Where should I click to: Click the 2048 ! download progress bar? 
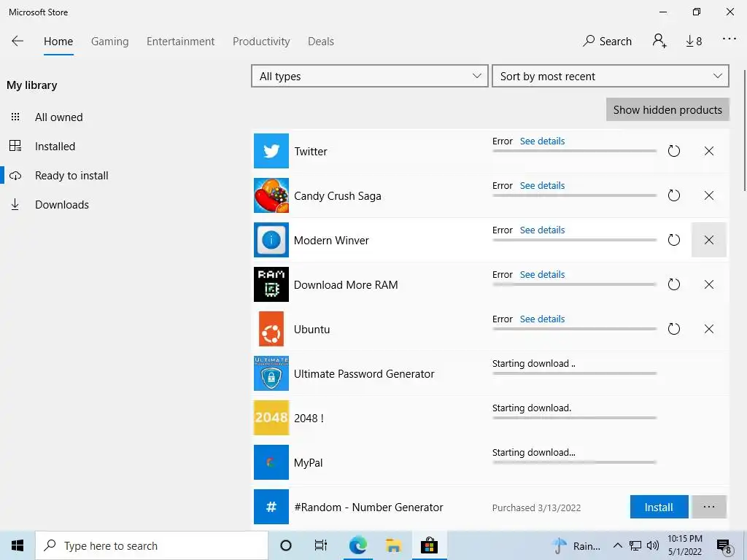pyautogui.click(x=575, y=418)
